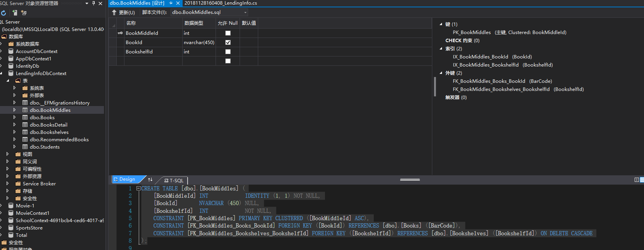Click the 视图 folder icon

pyautogui.click(x=18, y=154)
